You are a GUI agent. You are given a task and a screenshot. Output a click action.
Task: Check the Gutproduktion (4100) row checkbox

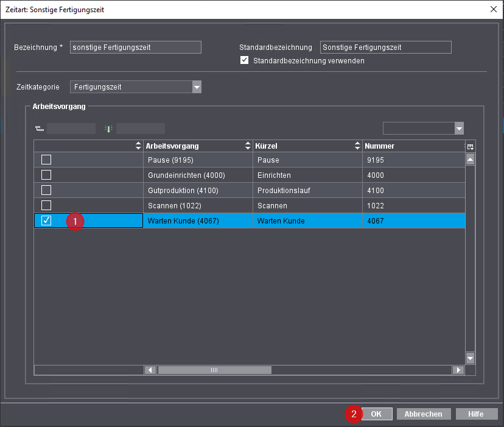pyautogui.click(x=46, y=190)
